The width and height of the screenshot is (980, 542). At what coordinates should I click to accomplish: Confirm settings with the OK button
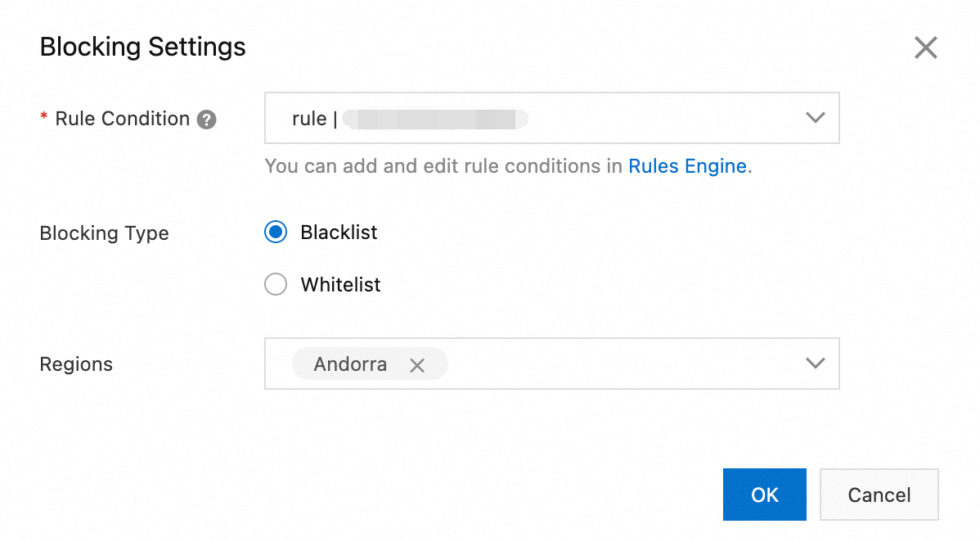tap(764, 495)
